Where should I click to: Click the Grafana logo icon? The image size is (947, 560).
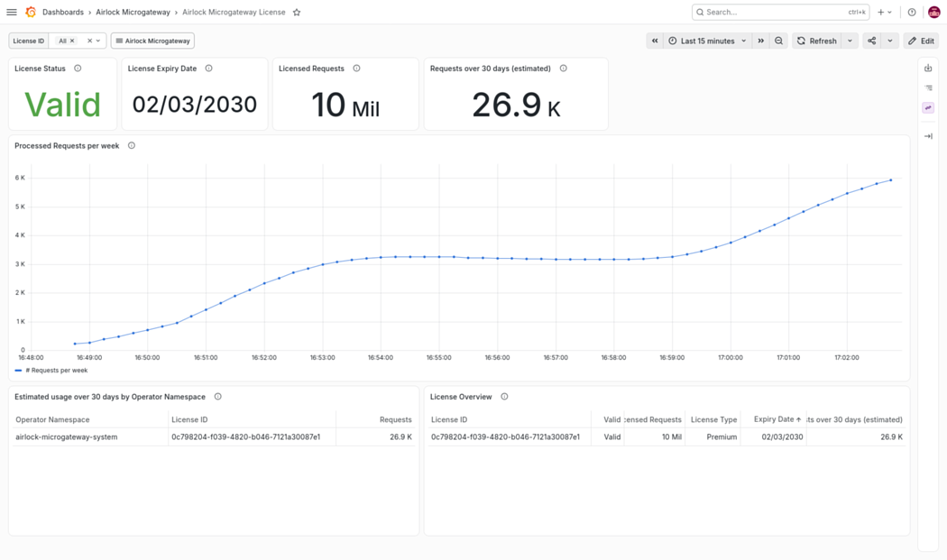[30, 12]
